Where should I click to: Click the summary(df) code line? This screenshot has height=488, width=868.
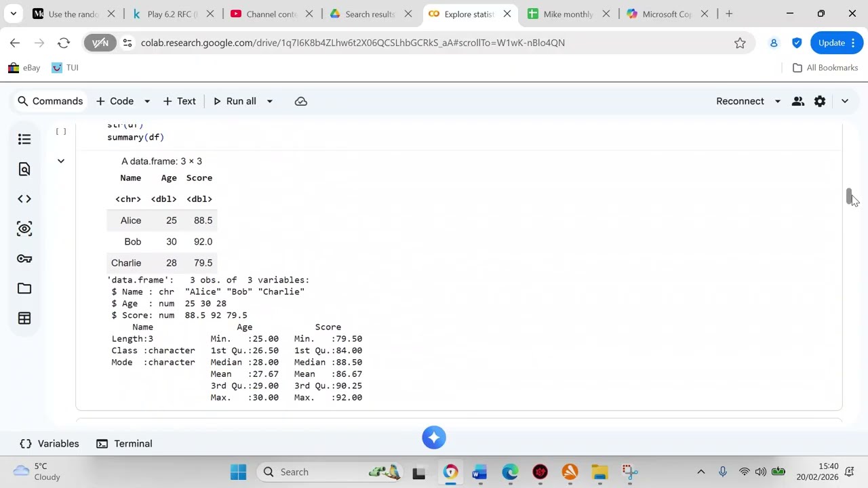[136, 137]
